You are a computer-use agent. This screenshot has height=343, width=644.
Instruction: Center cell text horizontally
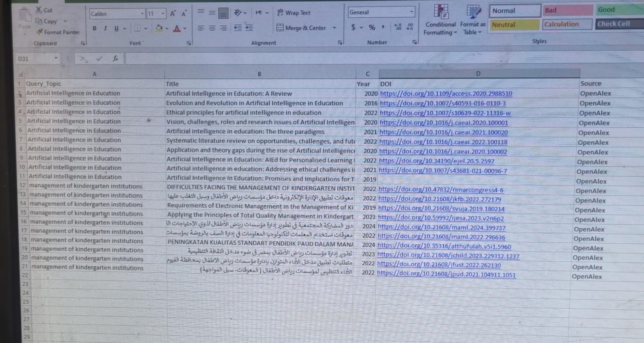pyautogui.click(x=212, y=28)
